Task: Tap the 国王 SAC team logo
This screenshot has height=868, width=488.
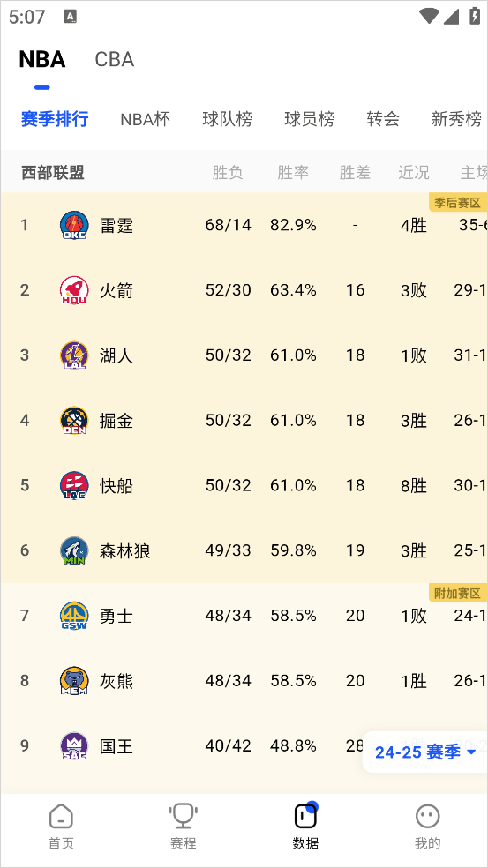Action: (74, 745)
